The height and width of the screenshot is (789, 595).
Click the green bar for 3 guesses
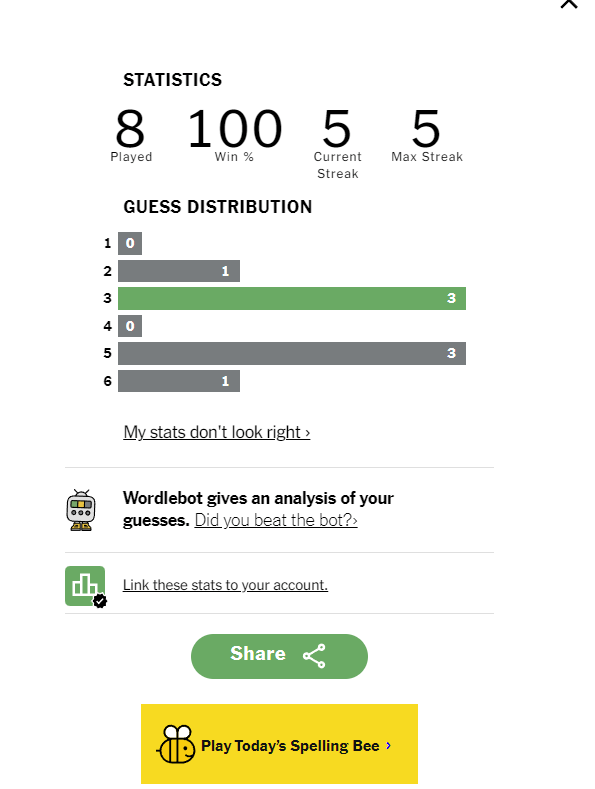292,298
